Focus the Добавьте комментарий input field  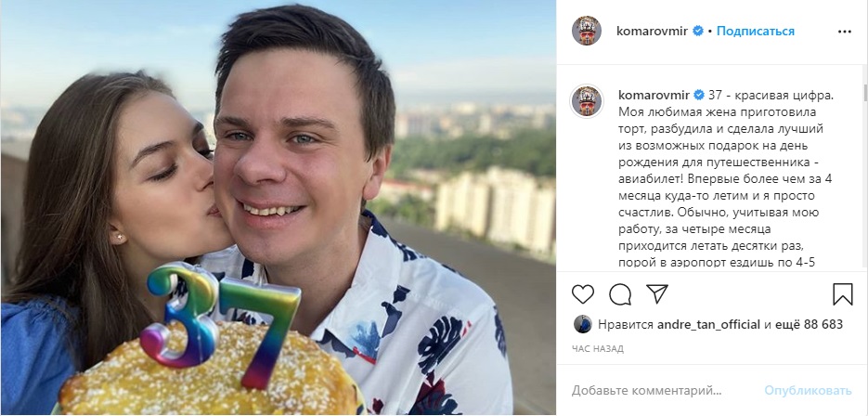coord(663,391)
